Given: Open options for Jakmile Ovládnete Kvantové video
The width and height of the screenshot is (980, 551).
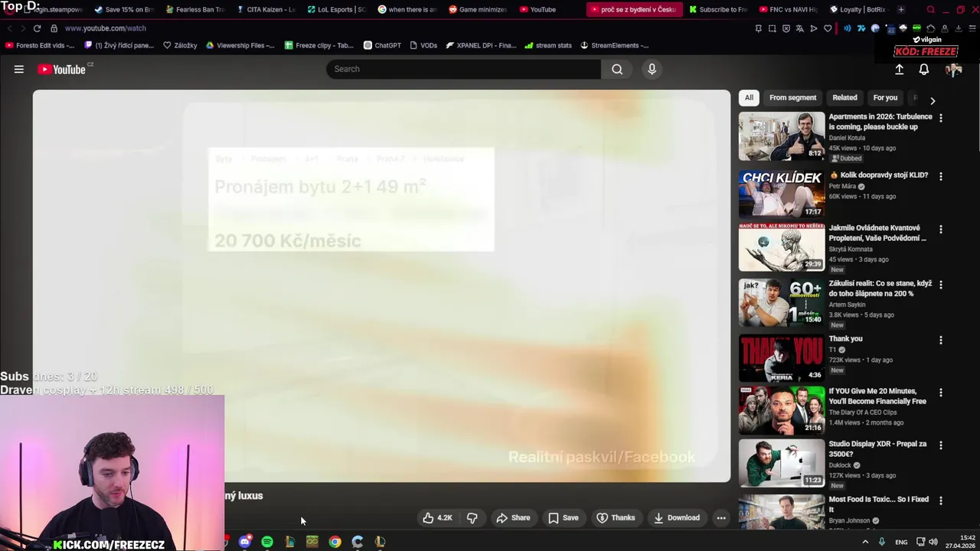Looking at the screenshot, I should [941, 229].
